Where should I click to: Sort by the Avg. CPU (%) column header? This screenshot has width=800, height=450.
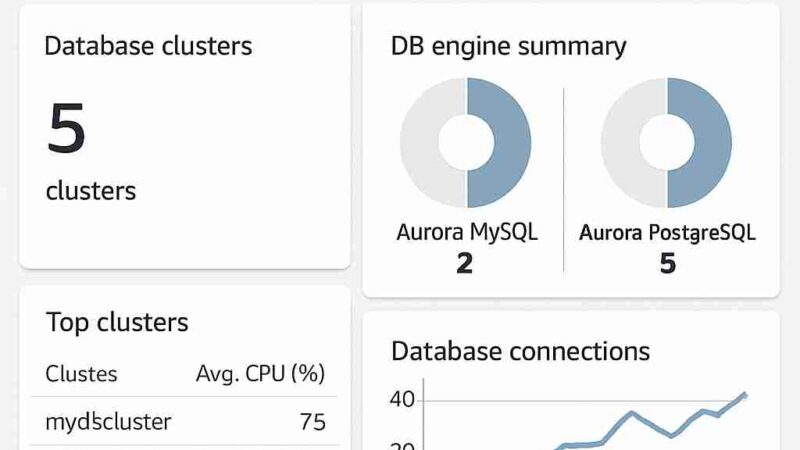260,374
